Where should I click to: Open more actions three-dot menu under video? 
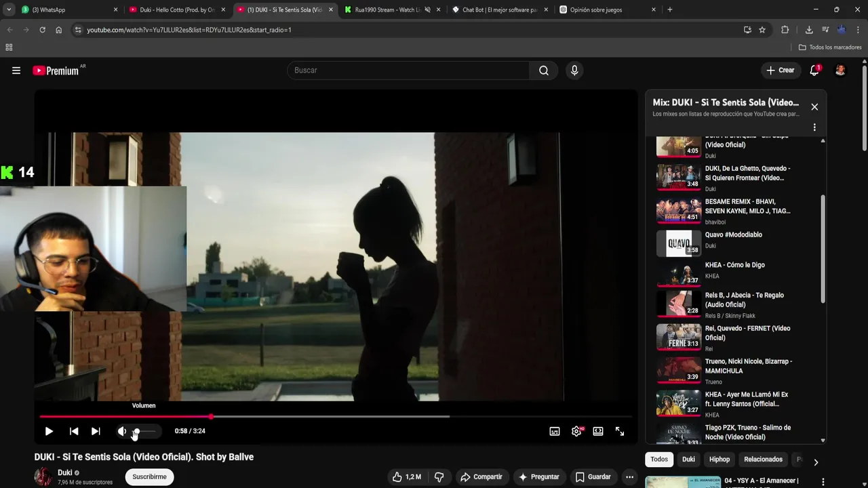pos(629,476)
